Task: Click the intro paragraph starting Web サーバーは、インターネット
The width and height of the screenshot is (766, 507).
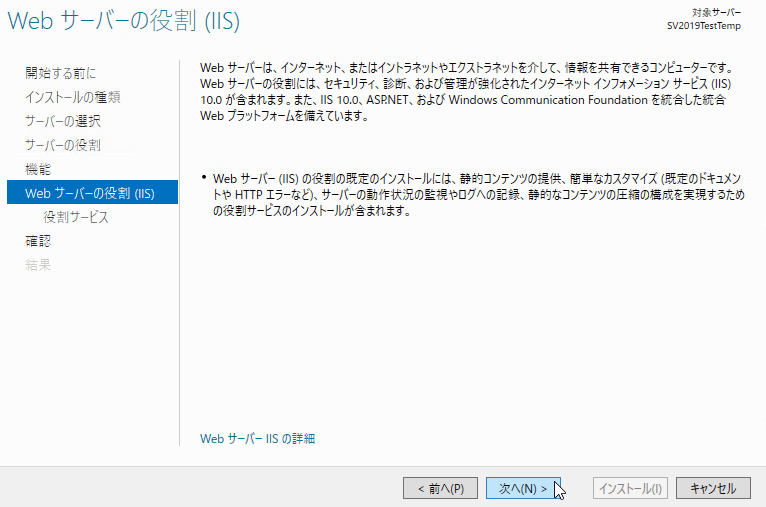Action: pos(467,92)
